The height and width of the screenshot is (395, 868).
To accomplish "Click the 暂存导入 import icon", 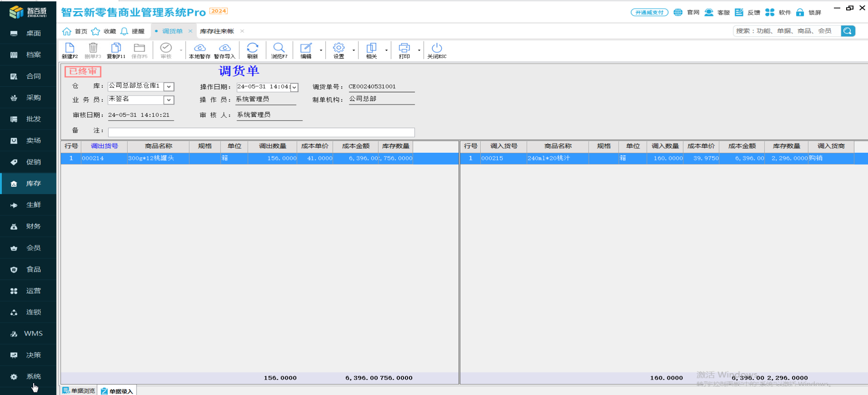I will pos(225,48).
